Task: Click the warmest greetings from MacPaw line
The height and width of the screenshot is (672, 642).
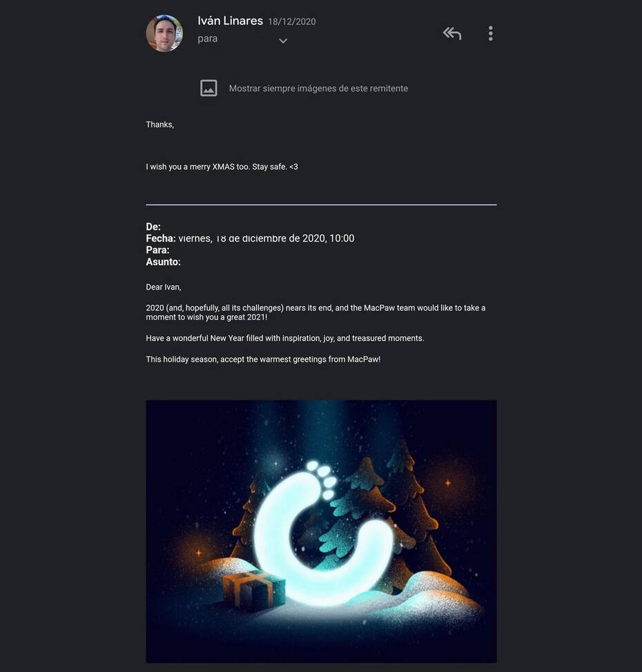Action: click(x=263, y=359)
